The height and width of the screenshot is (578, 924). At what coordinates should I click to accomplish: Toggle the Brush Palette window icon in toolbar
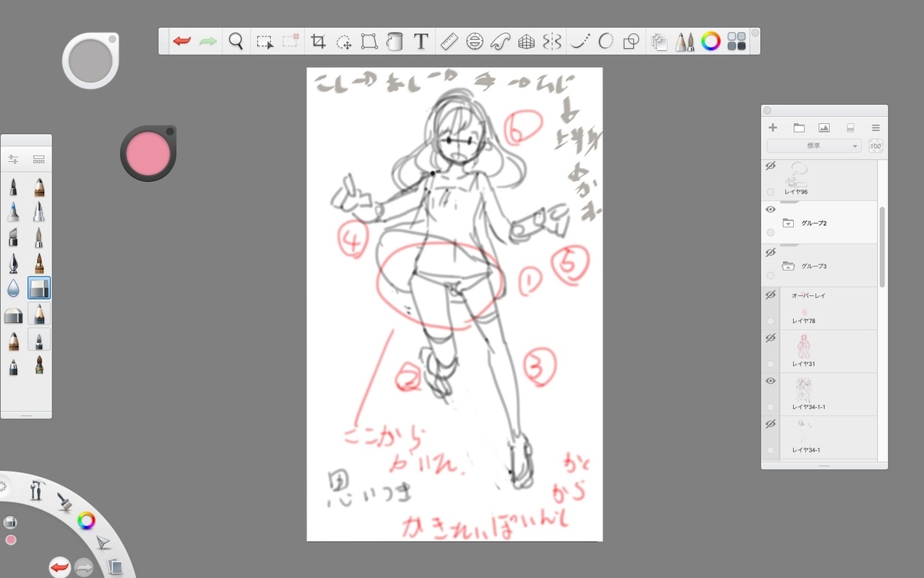(685, 42)
